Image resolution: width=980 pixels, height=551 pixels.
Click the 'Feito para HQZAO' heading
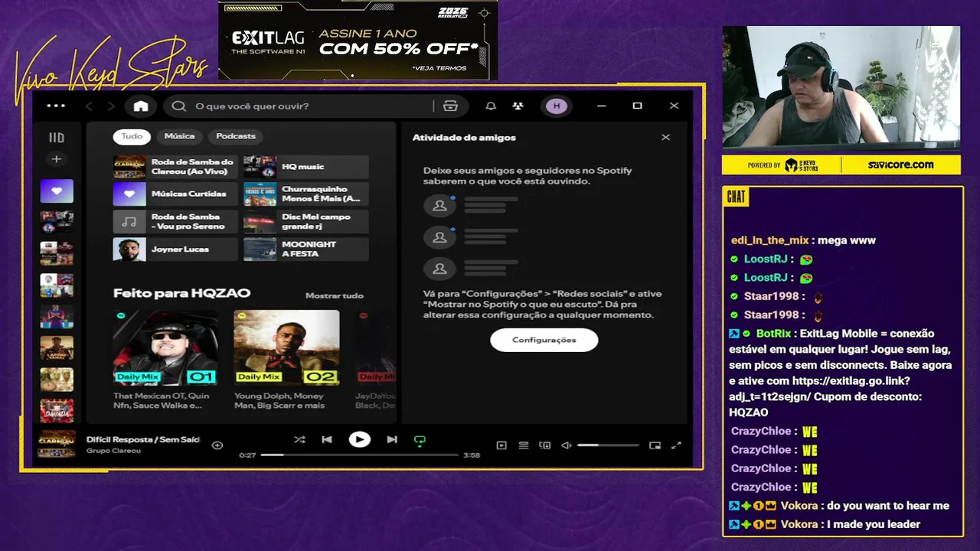[x=181, y=293]
